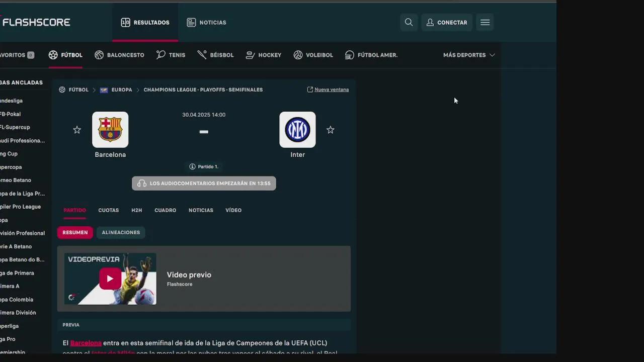Click the Barcelona link in preview text
The height and width of the screenshot is (362, 644).
(x=86, y=343)
